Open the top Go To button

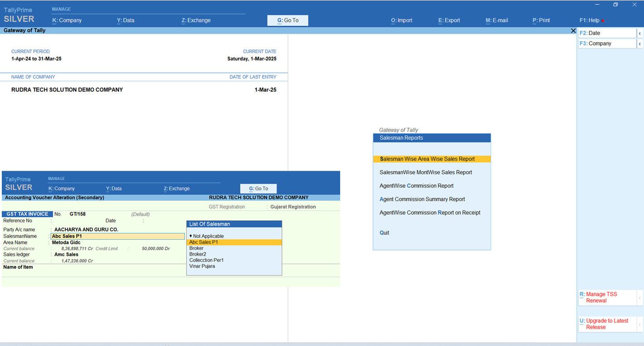(288, 20)
